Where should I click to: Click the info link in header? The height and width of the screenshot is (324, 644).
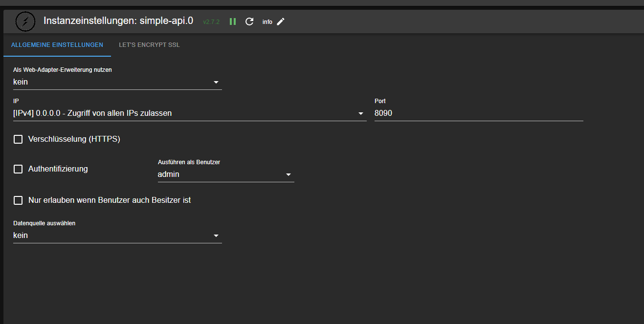267,22
